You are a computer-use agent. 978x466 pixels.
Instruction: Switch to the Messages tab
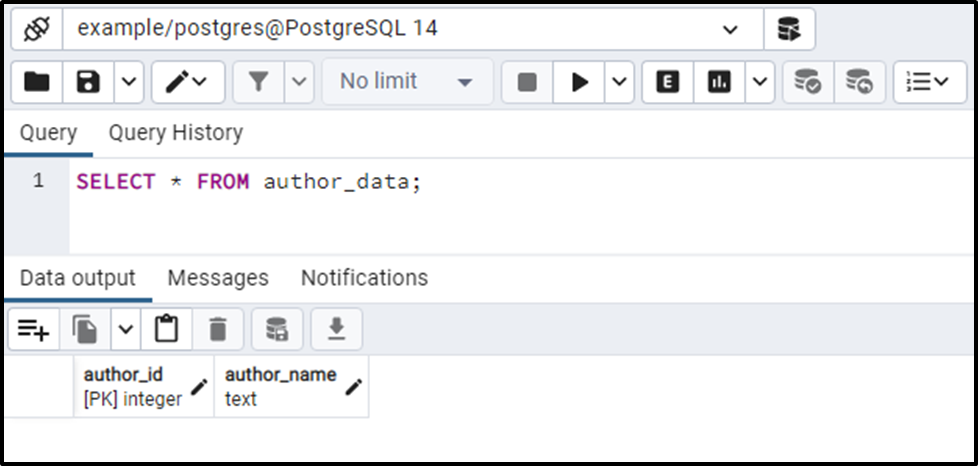[x=218, y=278]
